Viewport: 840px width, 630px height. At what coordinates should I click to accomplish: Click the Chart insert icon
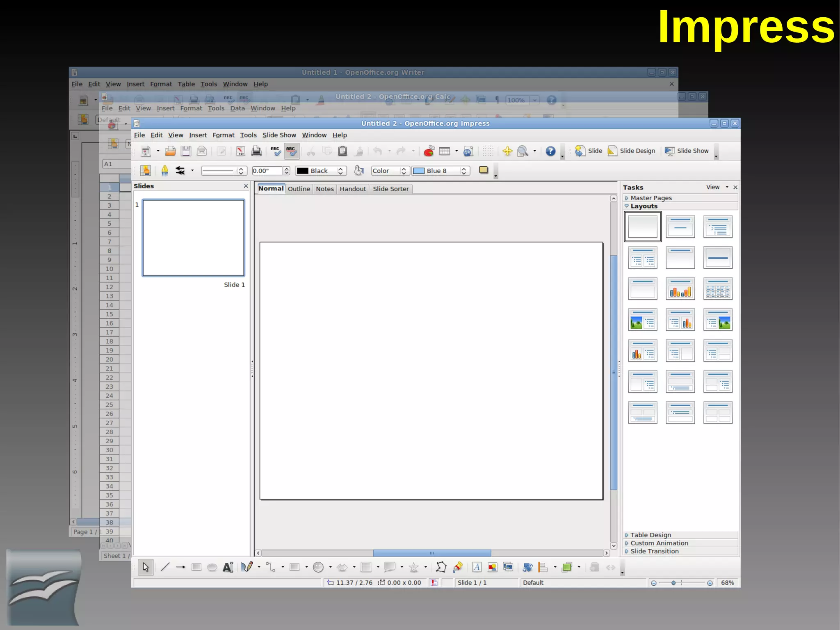tap(429, 151)
